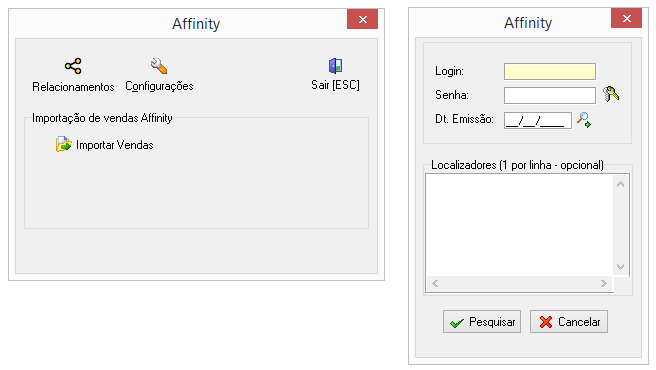
Task: Click the Relacionamentos label
Action: [73, 87]
